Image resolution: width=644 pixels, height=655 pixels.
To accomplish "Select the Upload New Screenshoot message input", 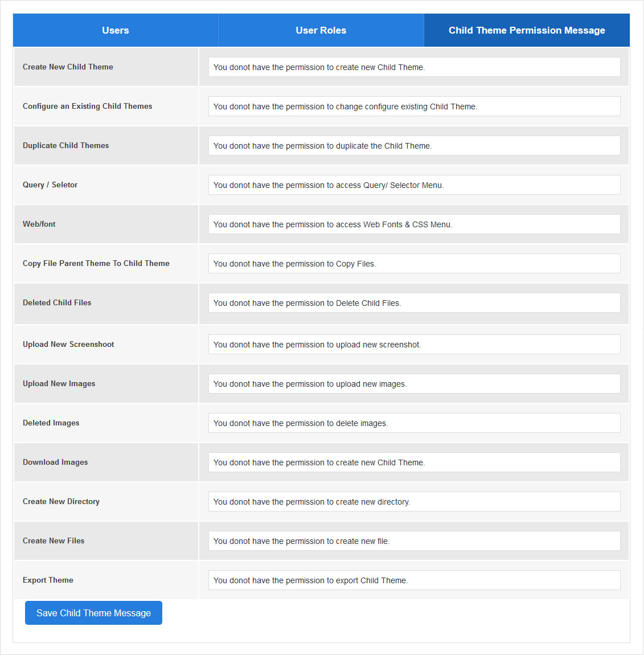I will click(414, 345).
